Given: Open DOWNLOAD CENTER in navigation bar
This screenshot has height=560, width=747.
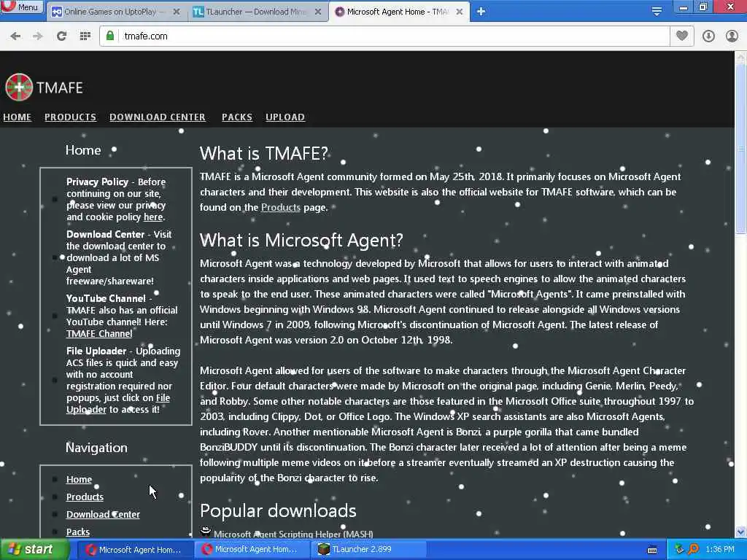Looking at the screenshot, I should tap(158, 117).
